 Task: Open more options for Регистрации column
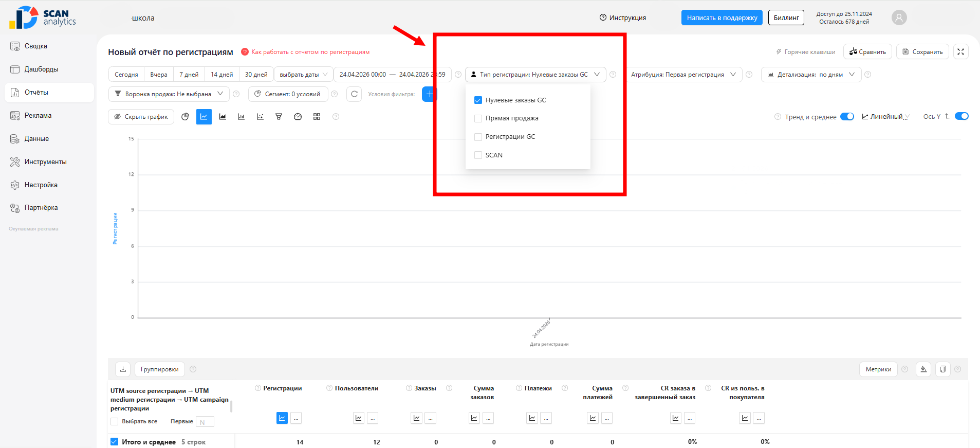pyautogui.click(x=296, y=418)
